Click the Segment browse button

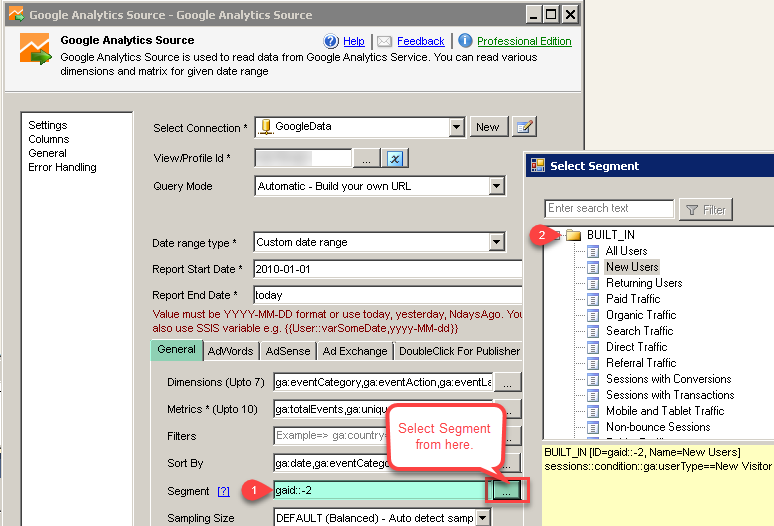pos(506,490)
